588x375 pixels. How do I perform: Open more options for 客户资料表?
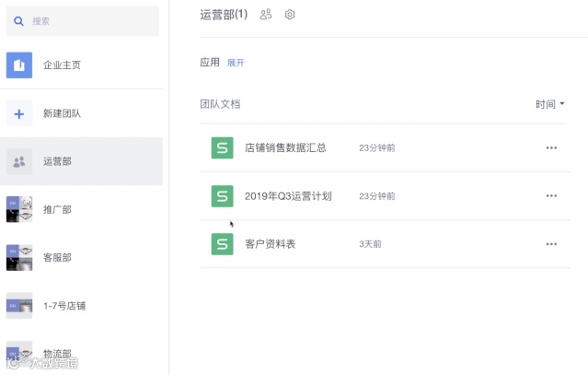click(551, 244)
